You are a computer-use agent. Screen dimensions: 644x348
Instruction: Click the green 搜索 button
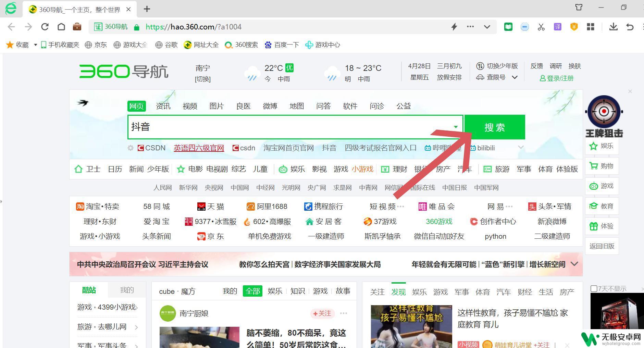(x=495, y=127)
